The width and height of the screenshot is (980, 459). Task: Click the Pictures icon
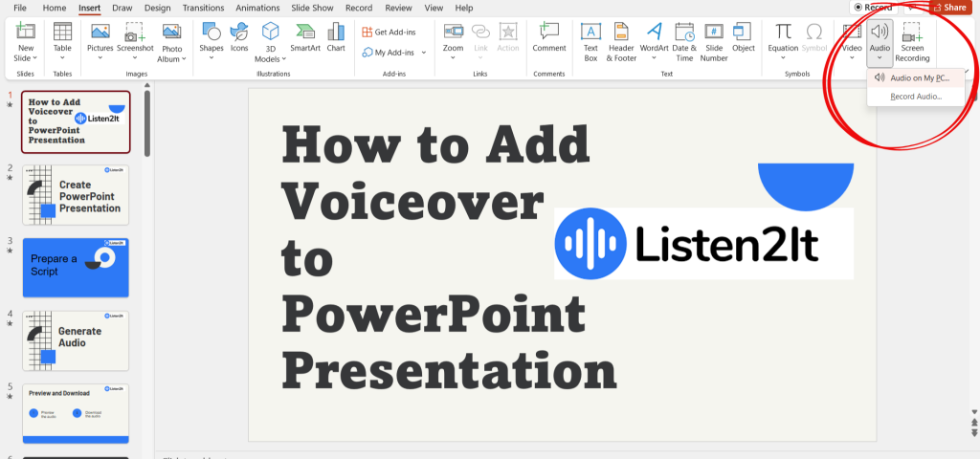click(x=100, y=32)
